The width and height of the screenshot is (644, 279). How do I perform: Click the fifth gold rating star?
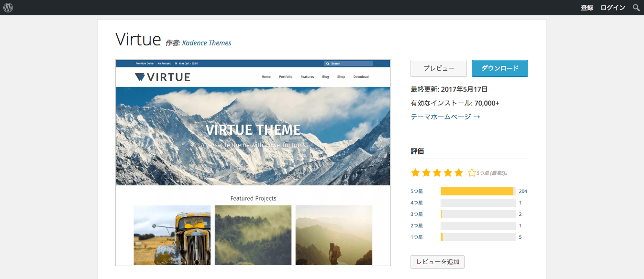[x=459, y=172]
